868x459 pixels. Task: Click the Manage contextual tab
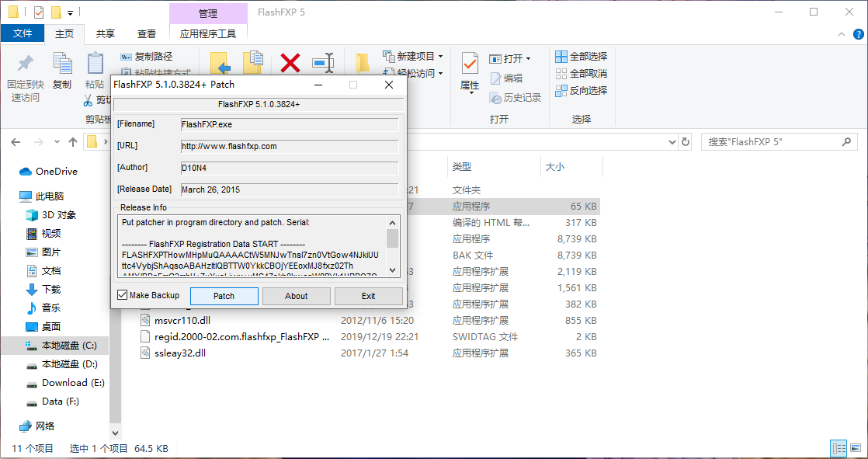[x=208, y=13]
